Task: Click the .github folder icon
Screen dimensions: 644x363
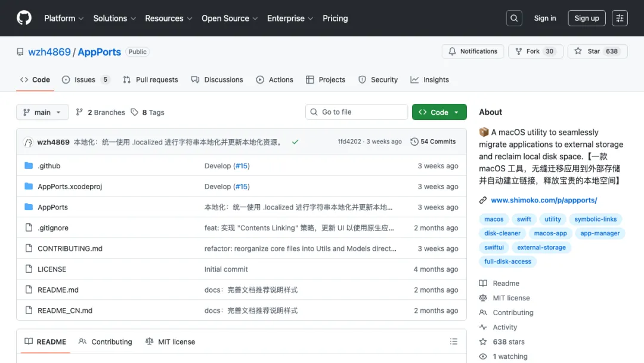Action: [x=29, y=165]
